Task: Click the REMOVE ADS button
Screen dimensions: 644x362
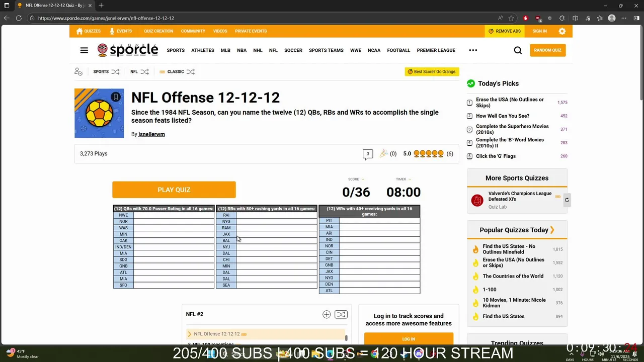Action: coord(505,31)
